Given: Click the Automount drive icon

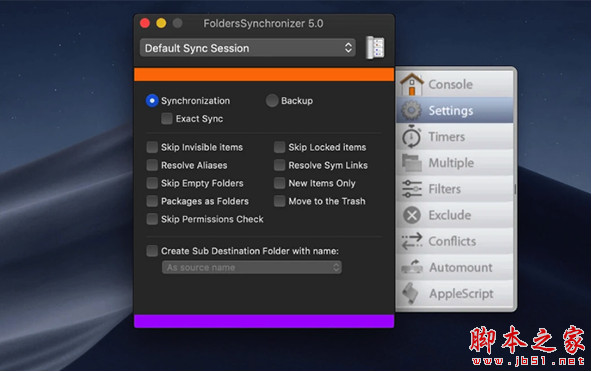Looking at the screenshot, I should [412, 267].
